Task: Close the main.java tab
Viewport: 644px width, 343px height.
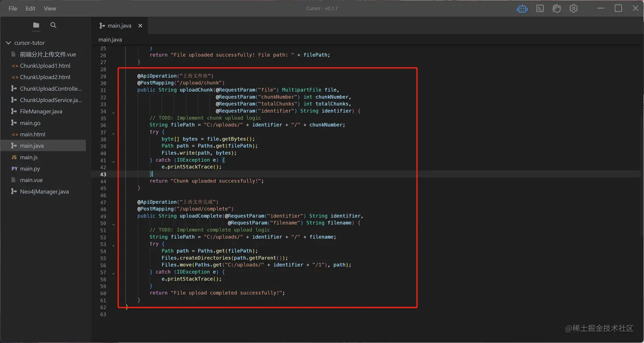Action: [140, 26]
